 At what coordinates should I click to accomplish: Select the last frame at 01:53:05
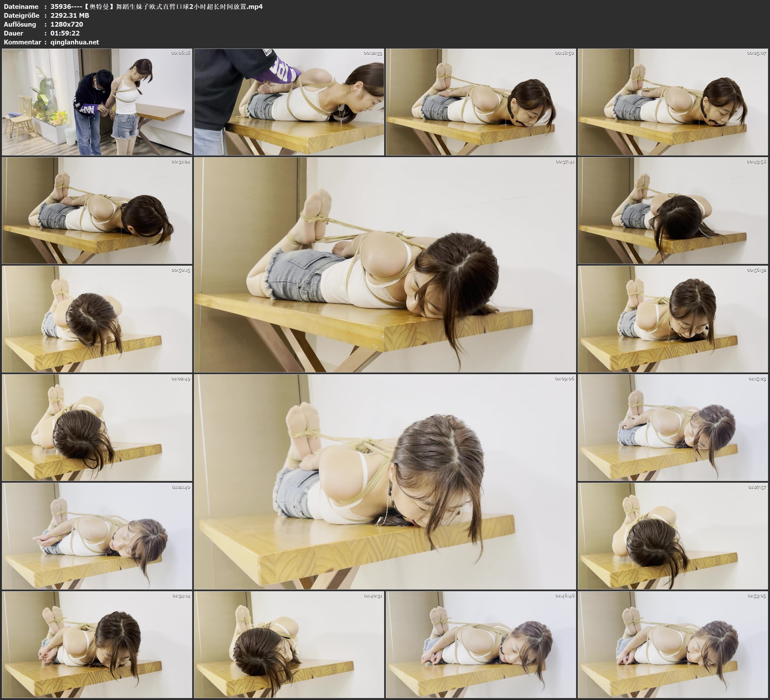click(x=673, y=644)
